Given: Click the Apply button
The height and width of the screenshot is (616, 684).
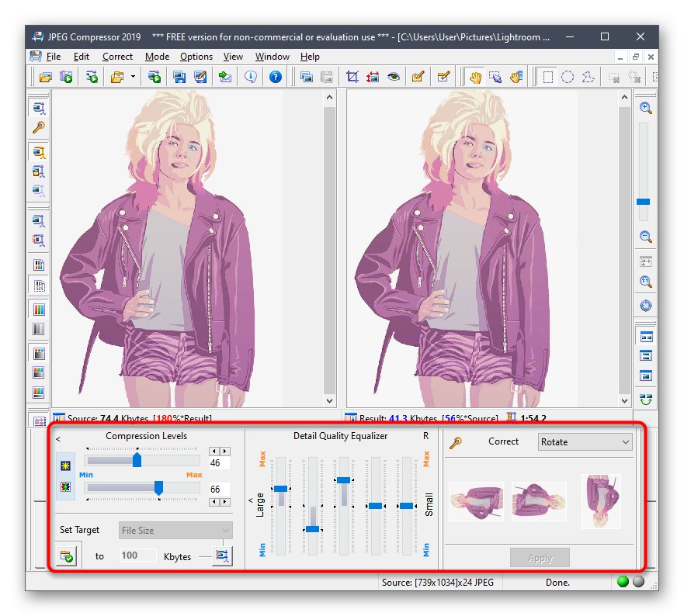Looking at the screenshot, I should [x=540, y=558].
